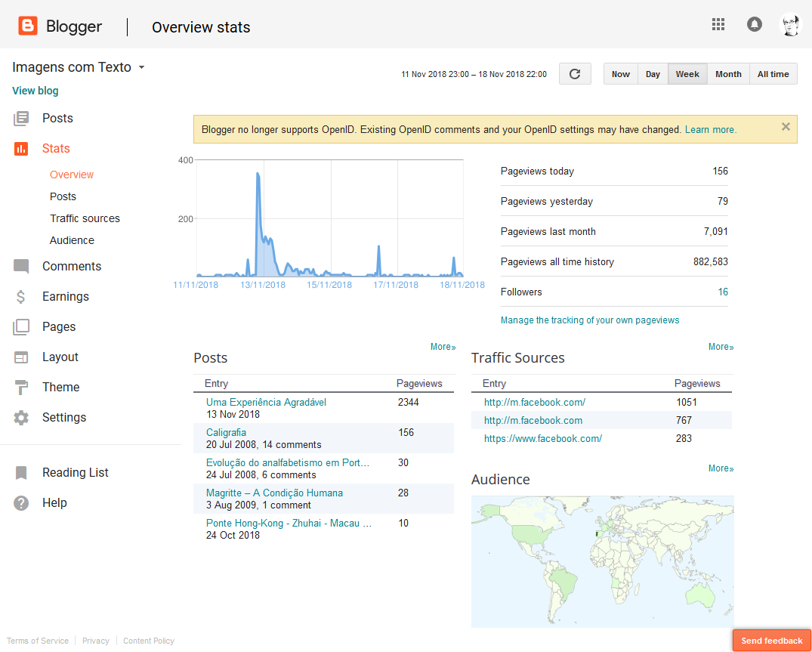The height and width of the screenshot is (652, 812).
Task: Switch time range to Month
Action: pos(728,74)
